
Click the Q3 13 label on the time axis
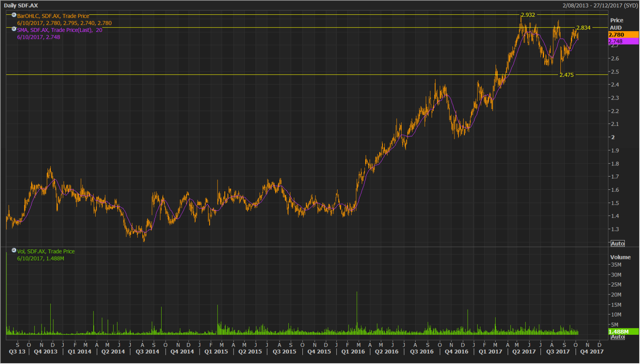pyautogui.click(x=17, y=352)
